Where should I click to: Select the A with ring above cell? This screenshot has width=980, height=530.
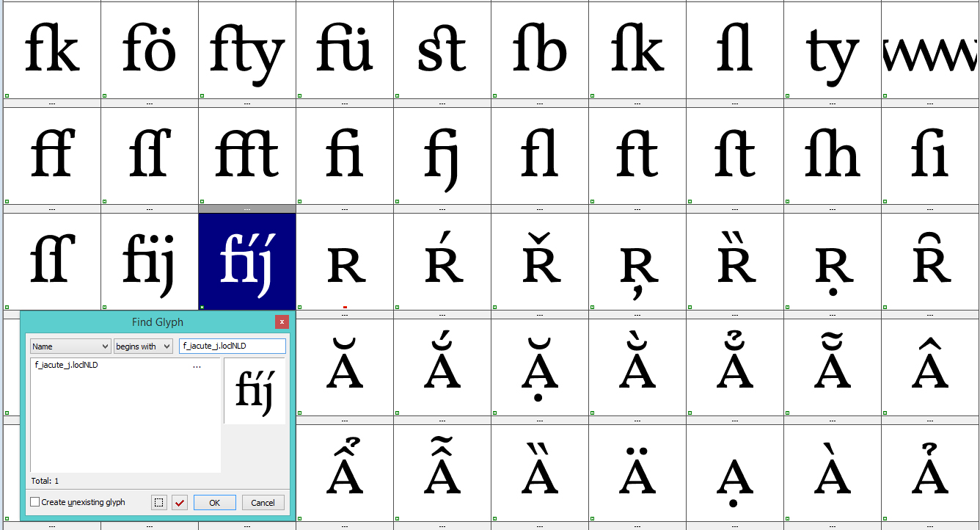[x=930, y=471]
